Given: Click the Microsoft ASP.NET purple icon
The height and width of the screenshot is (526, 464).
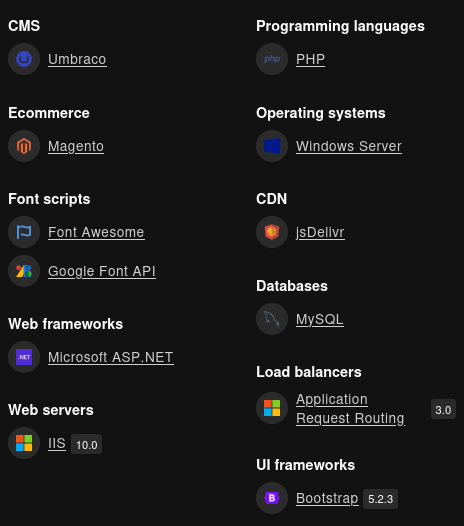Looking at the screenshot, I should (x=24, y=357).
